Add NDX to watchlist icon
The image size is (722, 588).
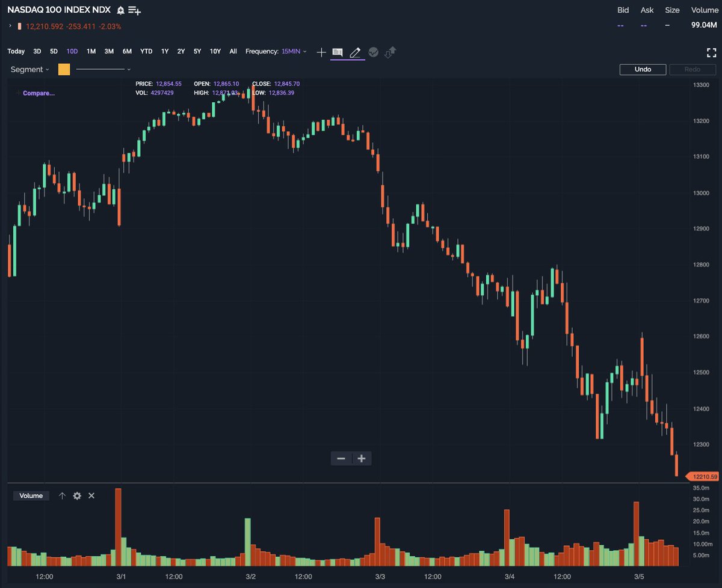[x=135, y=10]
